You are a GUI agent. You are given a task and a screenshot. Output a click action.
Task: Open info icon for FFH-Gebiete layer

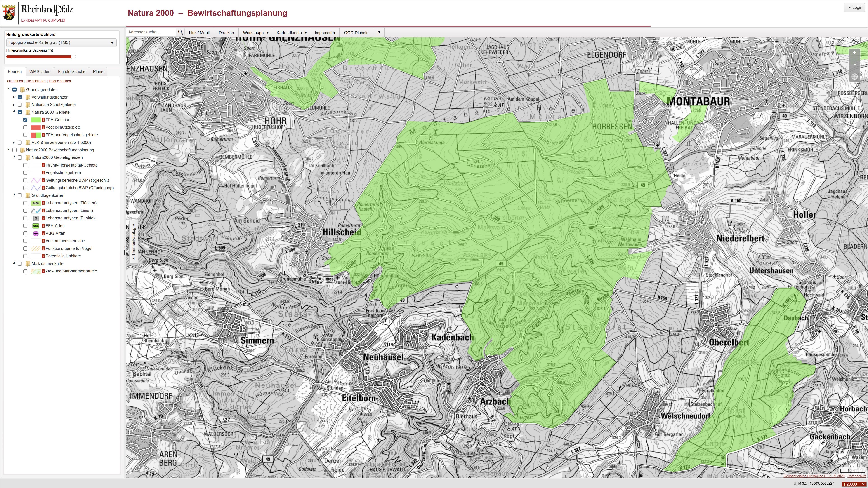(x=43, y=120)
